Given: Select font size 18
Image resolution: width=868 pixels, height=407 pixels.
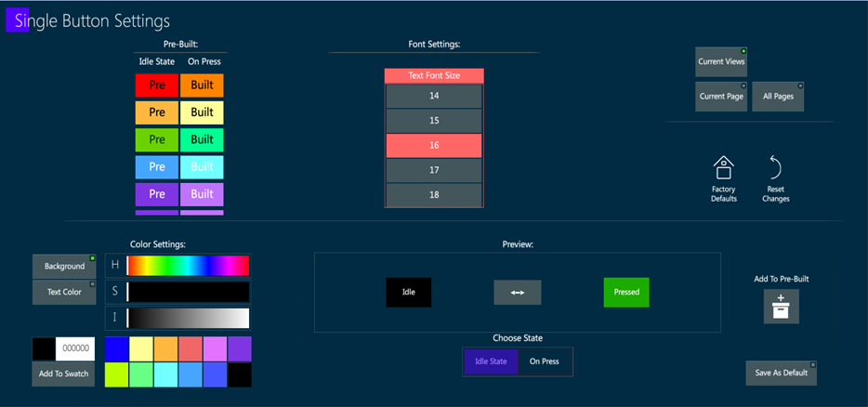Looking at the screenshot, I should tap(434, 195).
